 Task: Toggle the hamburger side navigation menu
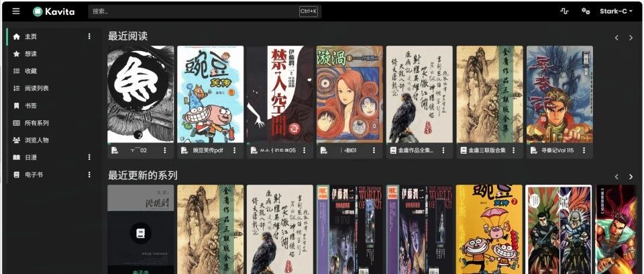tap(16, 11)
